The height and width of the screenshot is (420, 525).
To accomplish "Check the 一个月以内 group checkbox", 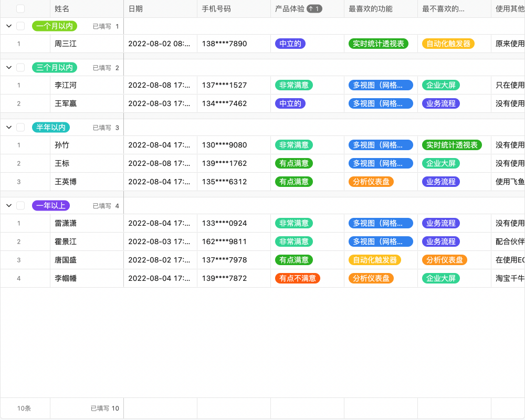I will click(x=20, y=26).
